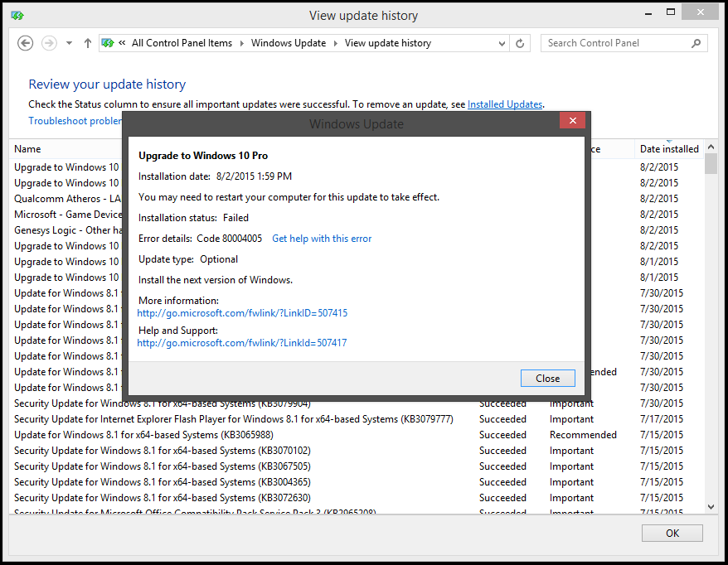Sort by Date installed column header
Screen dimensions: 728x565
[x=669, y=149]
